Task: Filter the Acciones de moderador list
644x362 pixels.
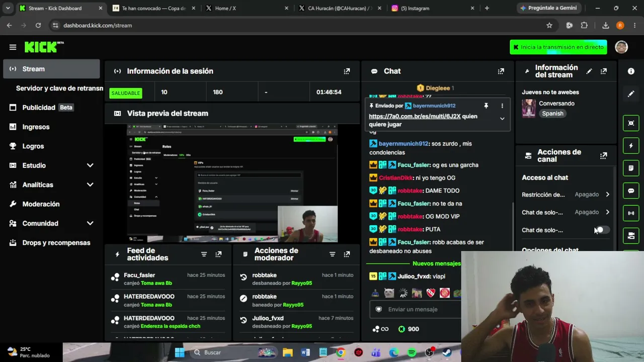Action: pos(332,254)
